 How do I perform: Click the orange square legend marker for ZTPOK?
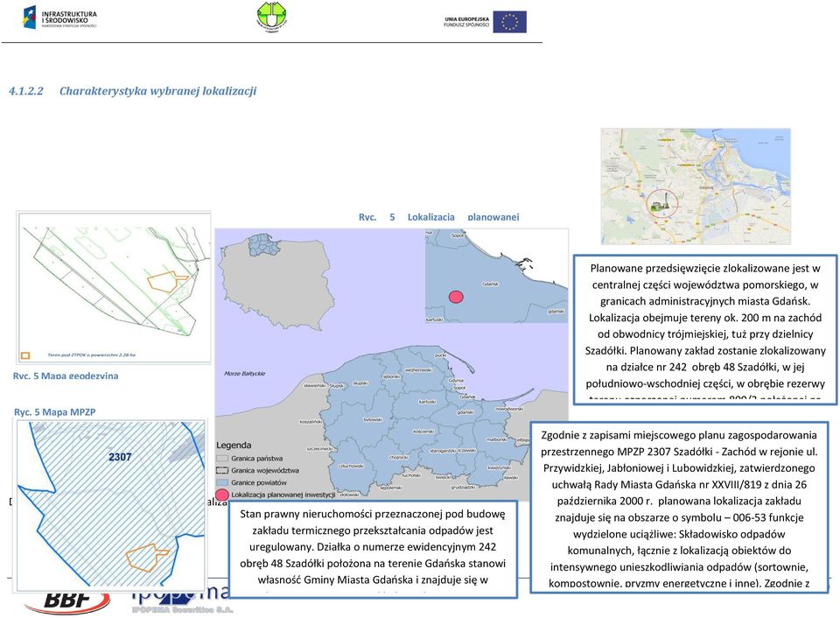point(25,355)
